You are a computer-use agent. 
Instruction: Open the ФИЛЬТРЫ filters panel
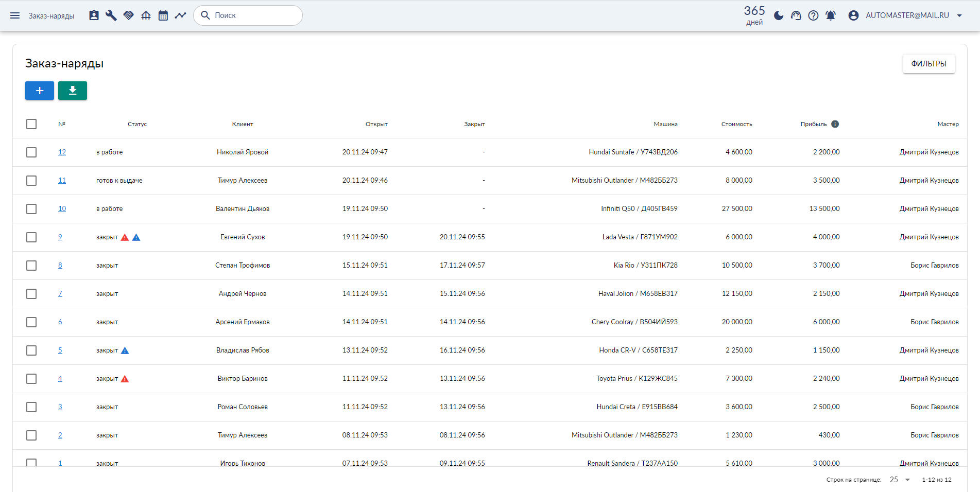(929, 64)
